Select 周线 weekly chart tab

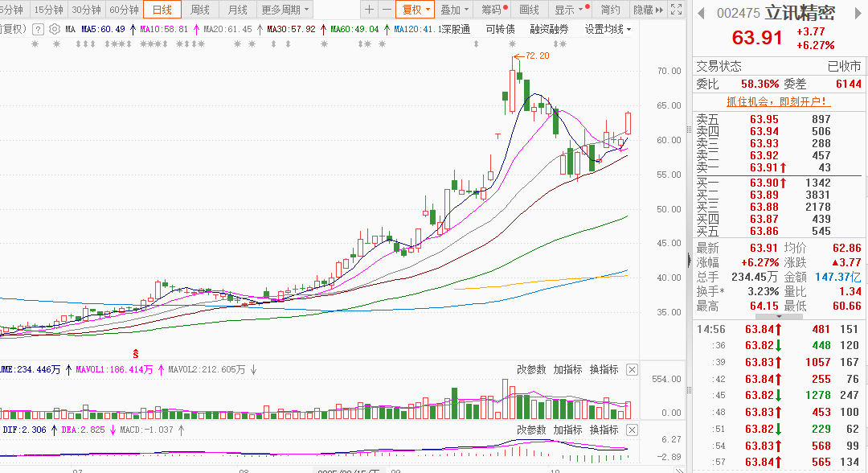tap(200, 10)
